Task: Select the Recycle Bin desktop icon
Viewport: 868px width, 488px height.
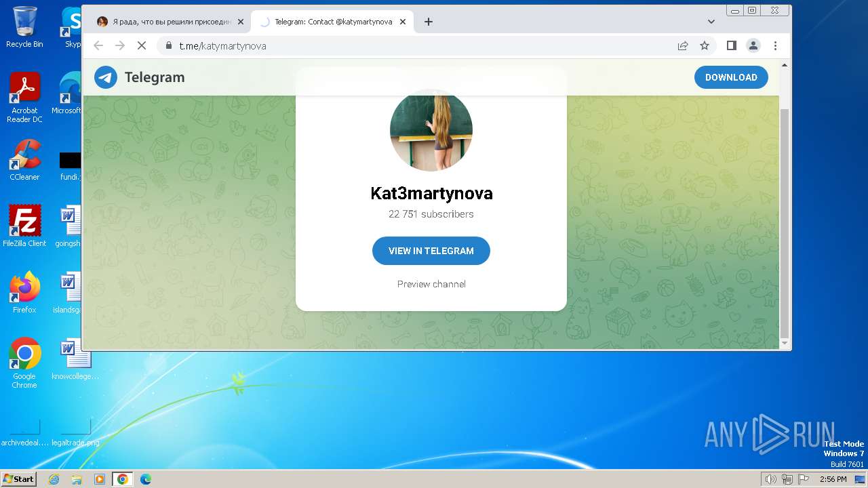Action: [24, 27]
